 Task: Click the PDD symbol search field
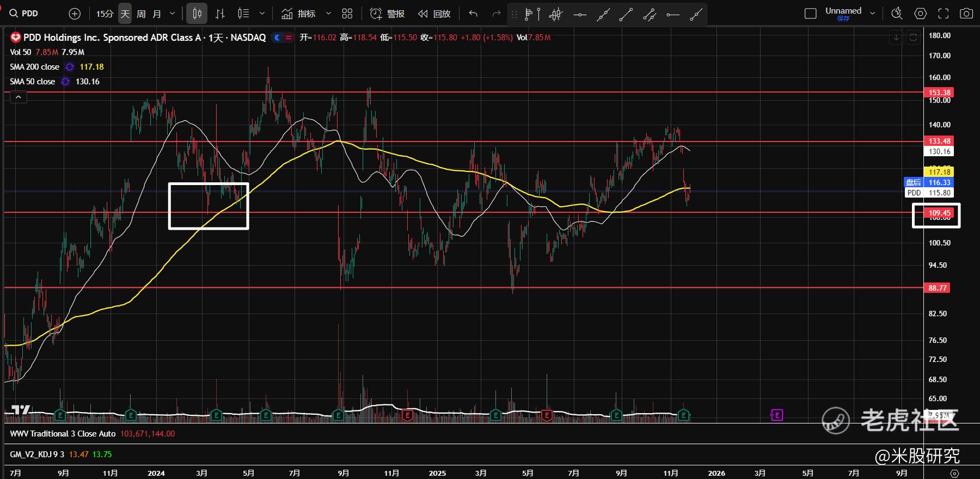[x=30, y=14]
